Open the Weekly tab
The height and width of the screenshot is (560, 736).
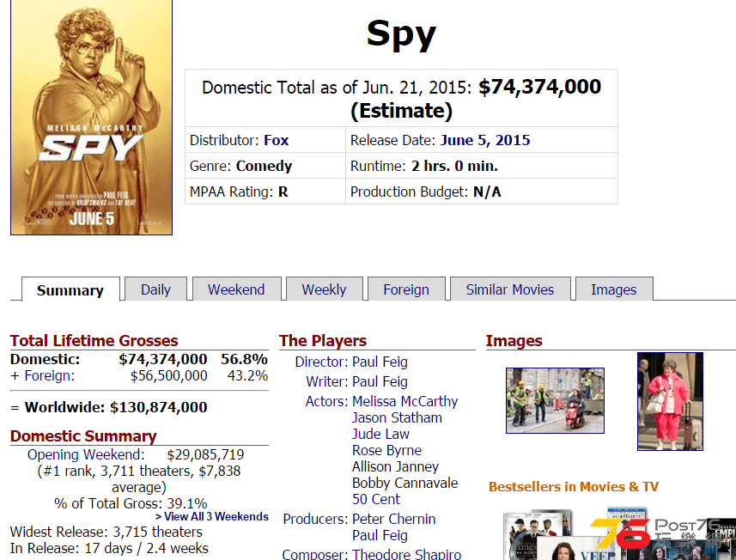(x=325, y=289)
